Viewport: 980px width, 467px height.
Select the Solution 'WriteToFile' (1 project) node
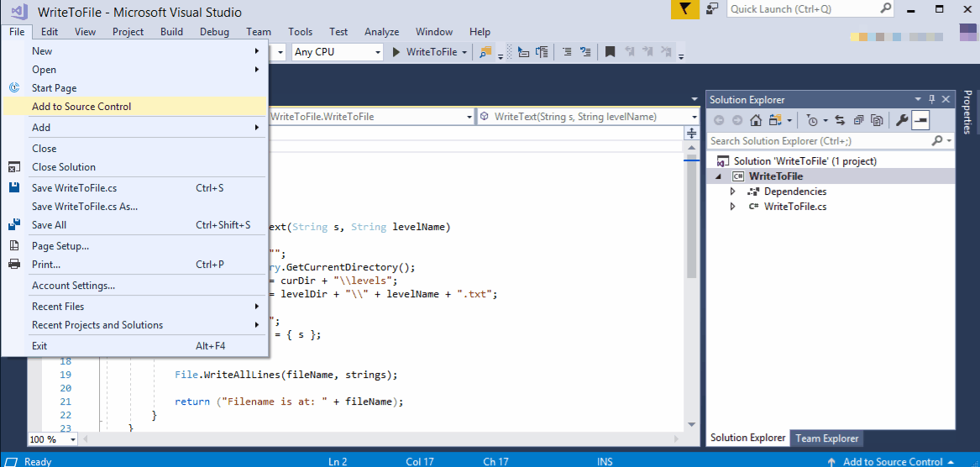[x=805, y=161]
